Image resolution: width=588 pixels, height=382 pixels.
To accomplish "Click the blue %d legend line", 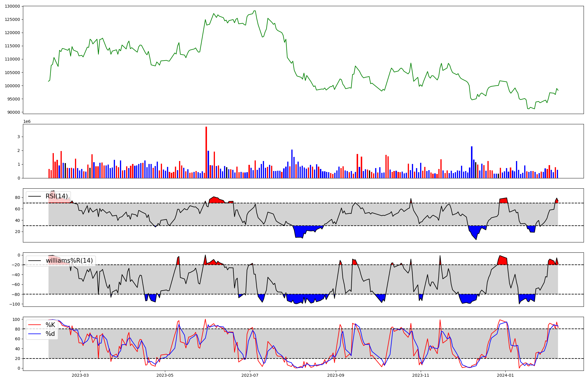I will click(x=35, y=334).
